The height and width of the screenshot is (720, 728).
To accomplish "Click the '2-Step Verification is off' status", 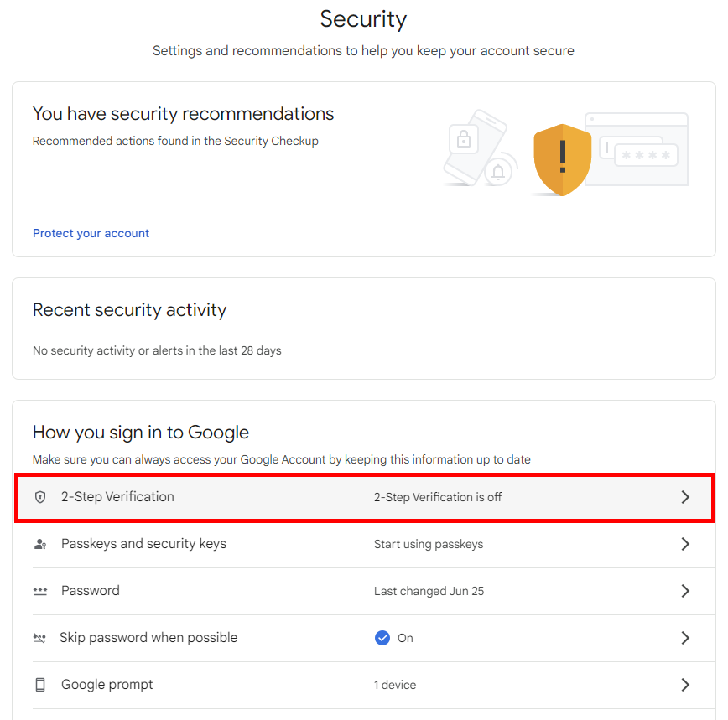I will click(x=438, y=497).
